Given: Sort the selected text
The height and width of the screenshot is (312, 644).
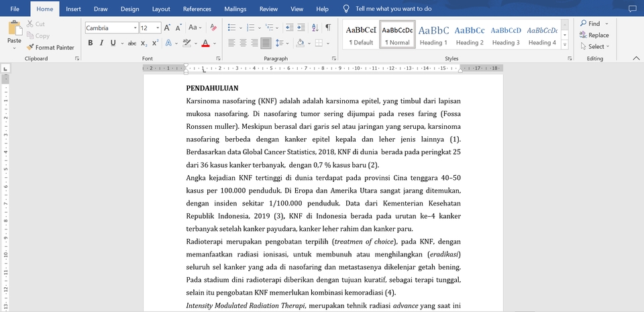Looking at the screenshot, I should coord(315,28).
